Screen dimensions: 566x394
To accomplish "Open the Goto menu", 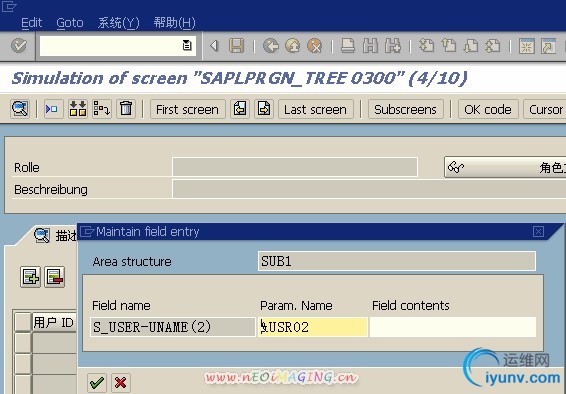I will coord(70,23).
